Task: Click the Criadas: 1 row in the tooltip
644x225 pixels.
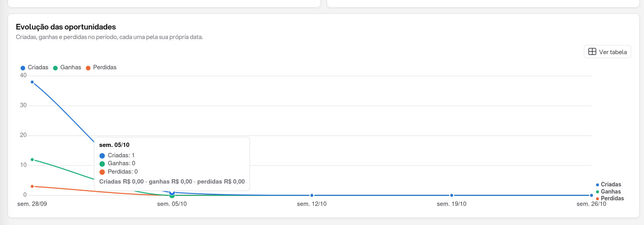Action: click(x=117, y=155)
